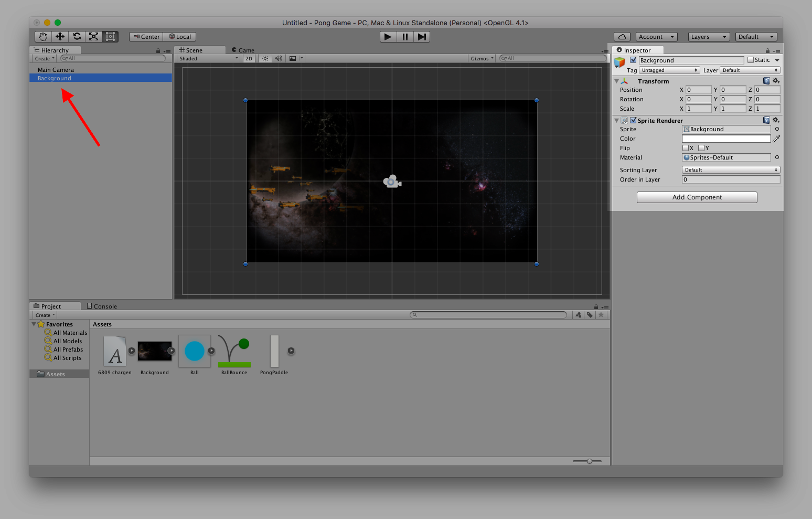This screenshot has width=812, height=519.
Task: Open the Sorting Layer dropdown
Action: tap(731, 170)
